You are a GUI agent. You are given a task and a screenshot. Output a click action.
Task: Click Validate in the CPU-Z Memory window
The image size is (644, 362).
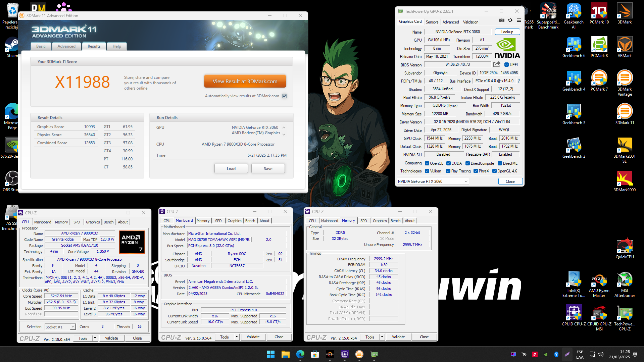pos(398,337)
